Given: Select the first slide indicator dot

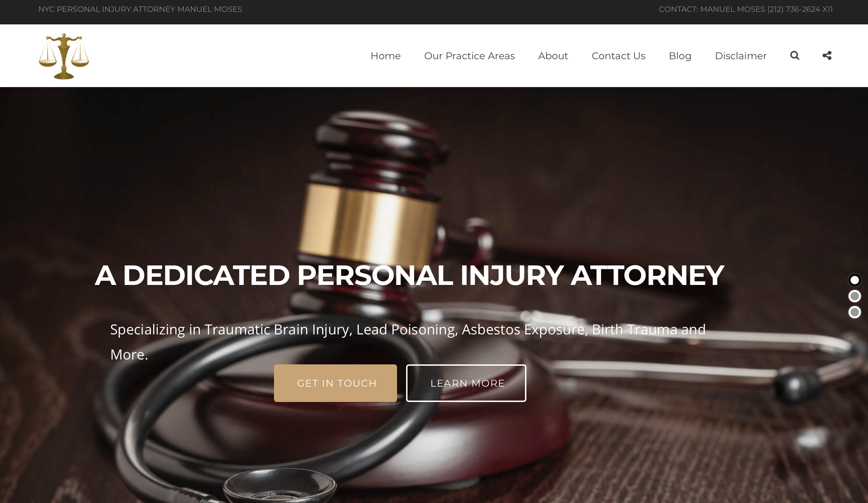Looking at the screenshot, I should [x=854, y=280].
